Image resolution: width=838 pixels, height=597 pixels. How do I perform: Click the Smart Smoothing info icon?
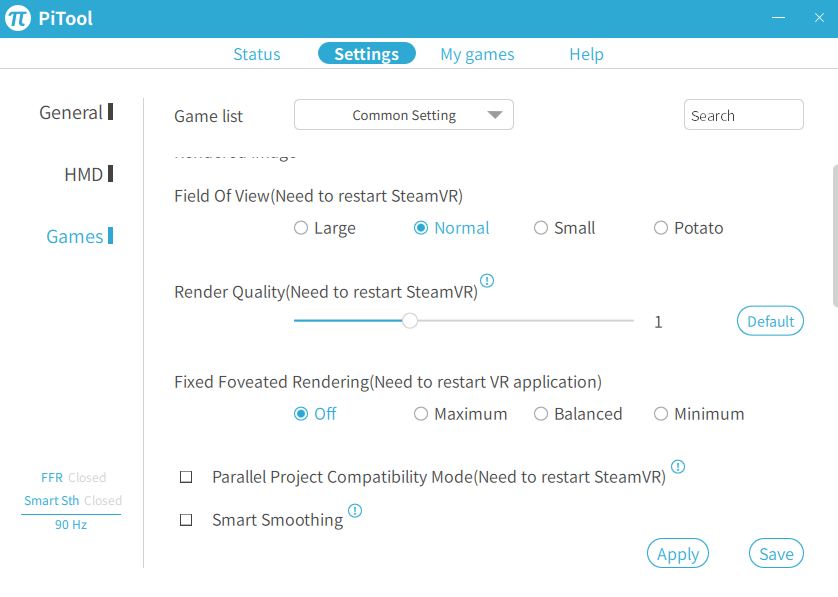coord(355,510)
